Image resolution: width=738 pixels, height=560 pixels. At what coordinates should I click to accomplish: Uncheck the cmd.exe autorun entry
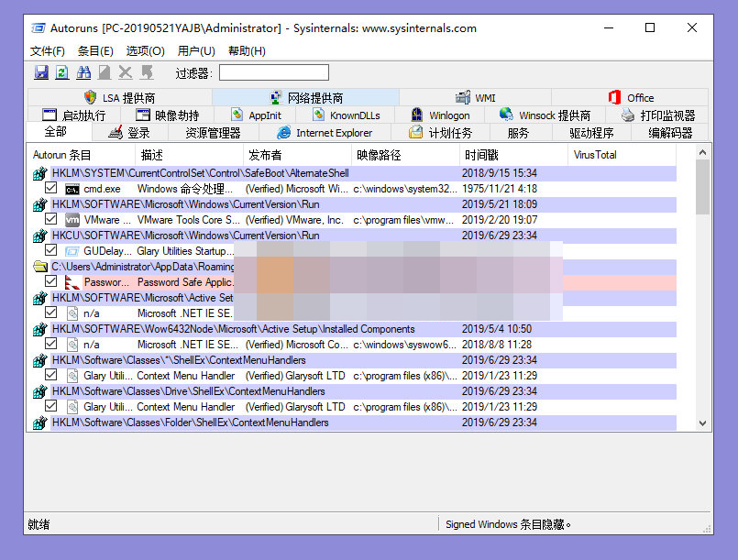(51, 189)
